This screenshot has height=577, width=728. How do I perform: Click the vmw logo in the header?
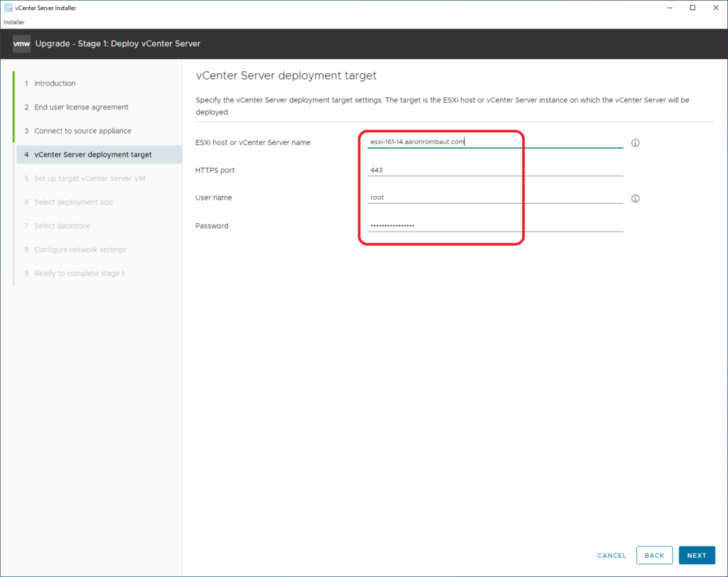(x=20, y=44)
